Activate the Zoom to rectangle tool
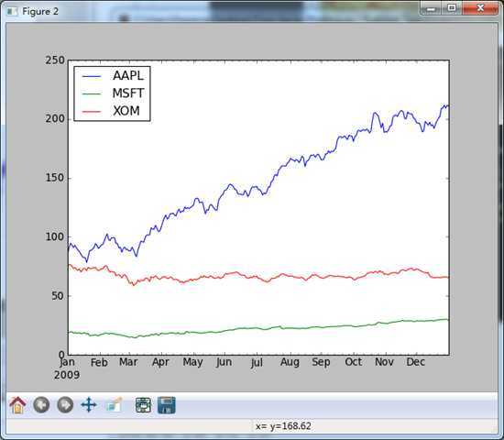Image resolution: width=504 pixels, height=440 pixels. (x=115, y=404)
